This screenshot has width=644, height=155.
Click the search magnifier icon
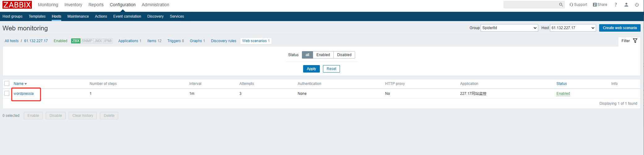click(561, 5)
